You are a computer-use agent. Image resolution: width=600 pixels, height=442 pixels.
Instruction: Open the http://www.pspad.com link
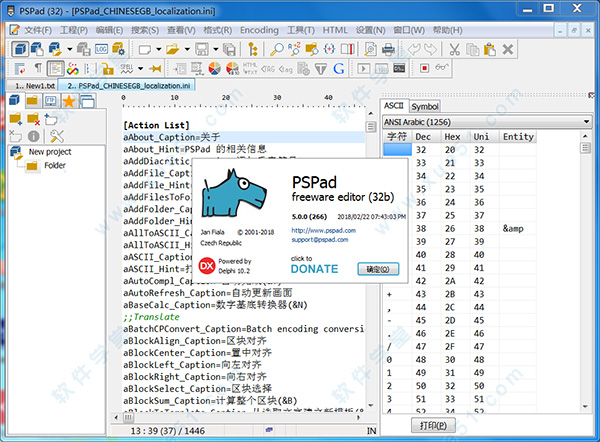click(324, 230)
